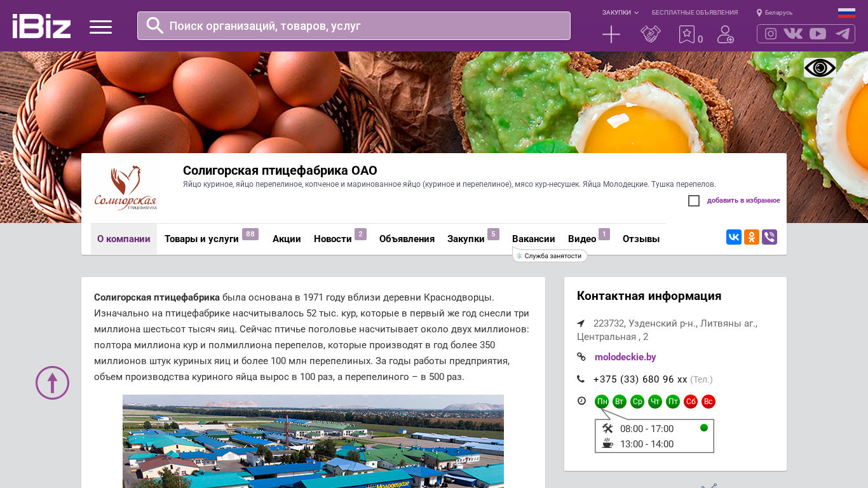Open the Акции tab

point(287,239)
